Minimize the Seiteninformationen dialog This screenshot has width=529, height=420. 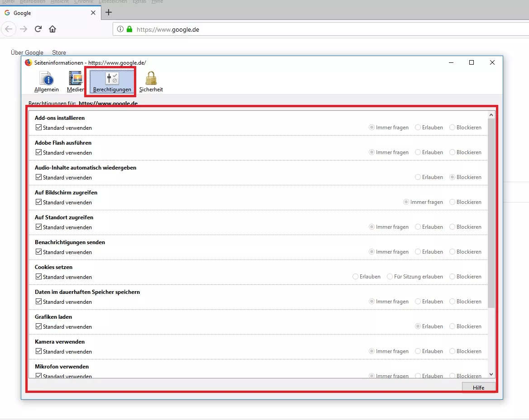point(451,62)
